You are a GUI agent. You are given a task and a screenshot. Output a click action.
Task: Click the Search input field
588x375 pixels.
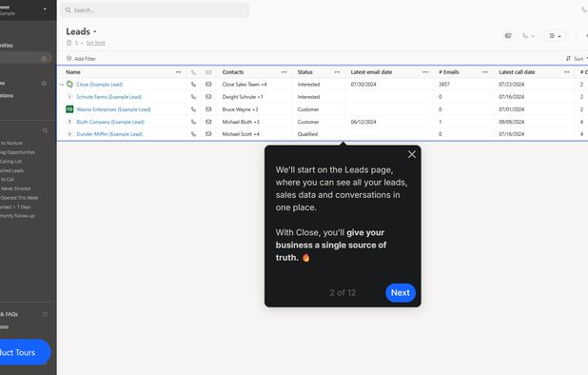pyautogui.click(x=154, y=10)
